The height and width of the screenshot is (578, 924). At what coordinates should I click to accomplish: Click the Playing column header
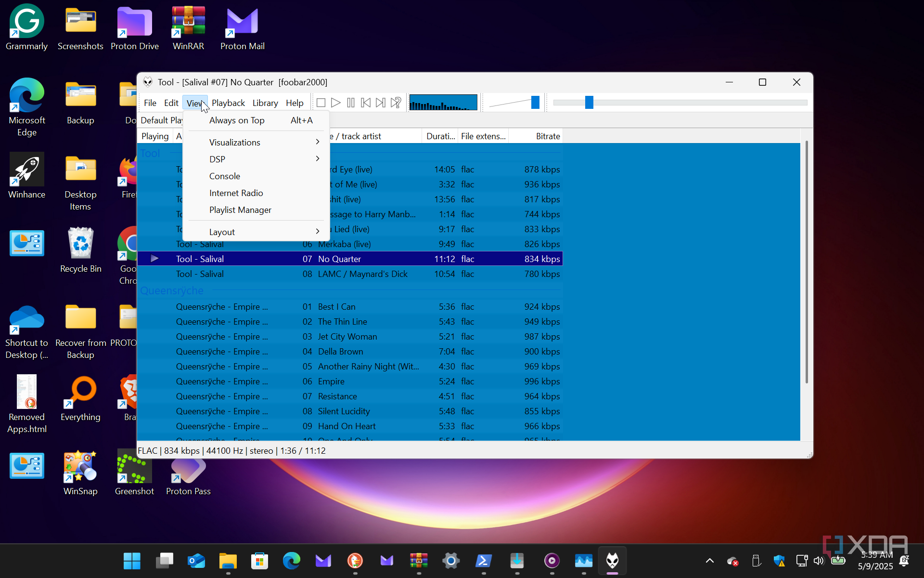click(x=155, y=136)
